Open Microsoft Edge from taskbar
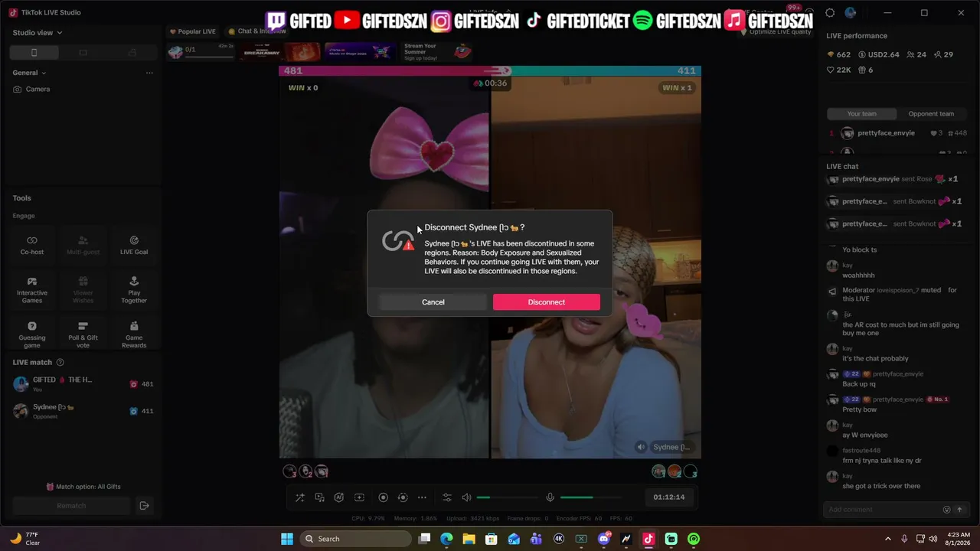This screenshot has height=551, width=980. pyautogui.click(x=447, y=539)
